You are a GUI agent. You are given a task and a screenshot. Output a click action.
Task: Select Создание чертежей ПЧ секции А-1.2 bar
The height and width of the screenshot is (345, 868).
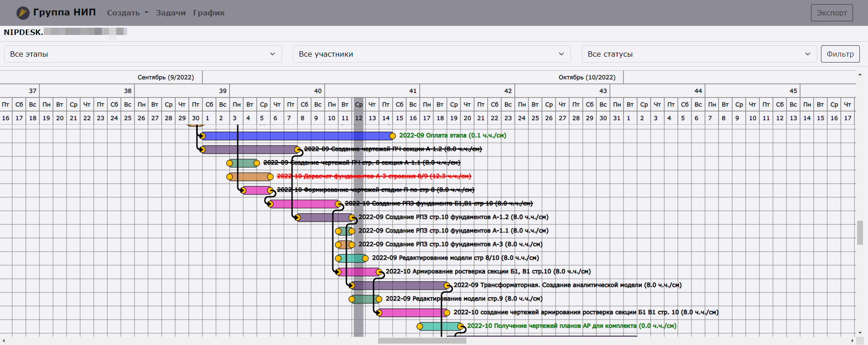[250, 149]
